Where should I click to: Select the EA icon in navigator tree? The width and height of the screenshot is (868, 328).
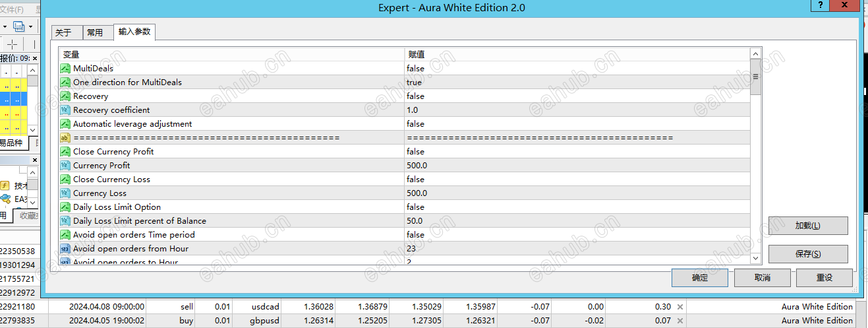5,199
